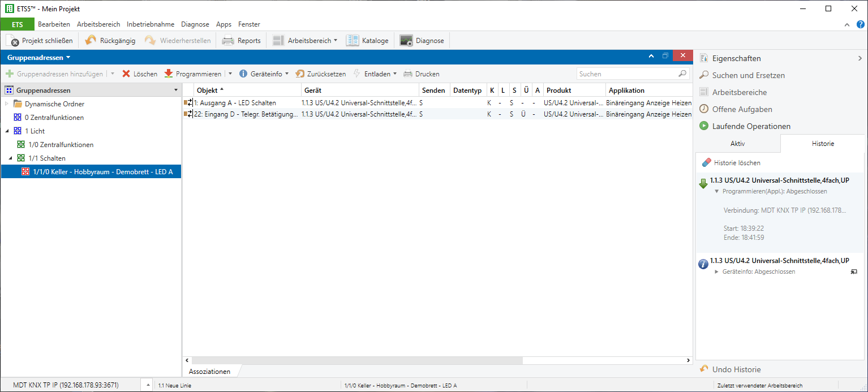Open Reports via the printer icon

tap(228, 41)
